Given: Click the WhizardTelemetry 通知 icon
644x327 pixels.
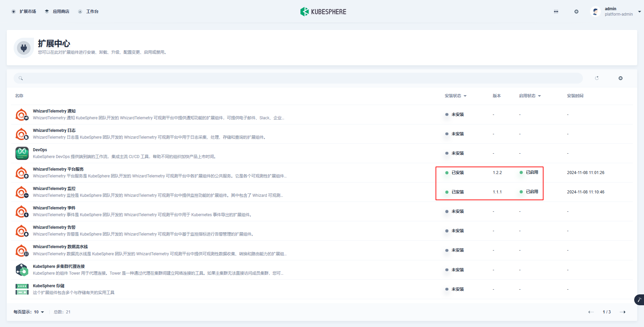Looking at the screenshot, I should pyautogui.click(x=22, y=115).
